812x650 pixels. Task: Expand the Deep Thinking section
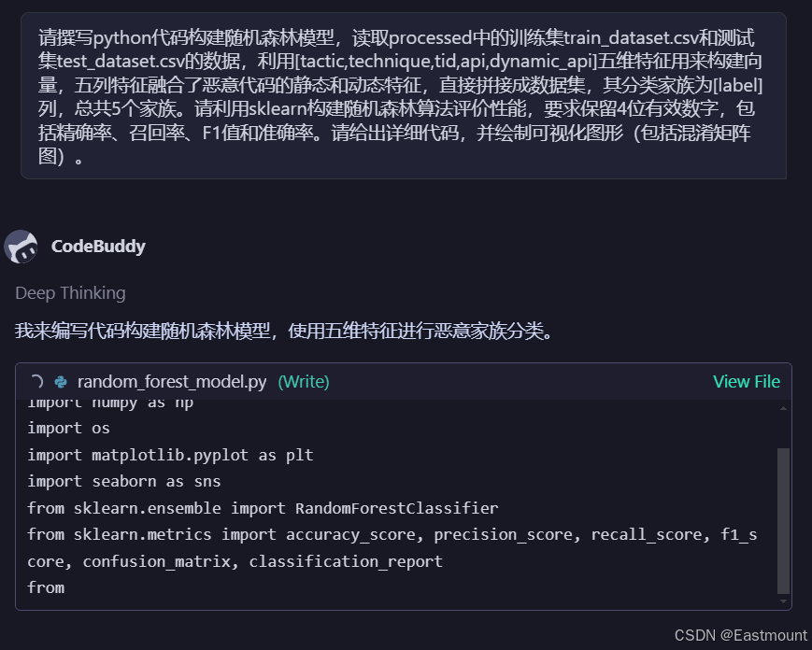click(x=70, y=293)
